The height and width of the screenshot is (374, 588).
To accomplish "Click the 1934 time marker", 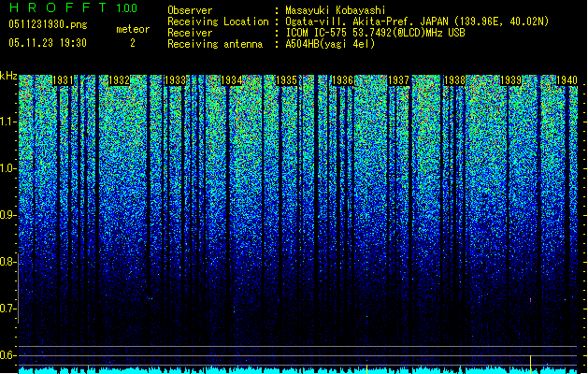I will click(232, 80).
